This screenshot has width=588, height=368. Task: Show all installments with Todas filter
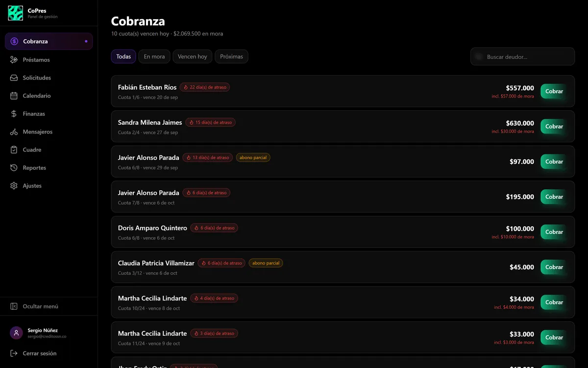123,57
